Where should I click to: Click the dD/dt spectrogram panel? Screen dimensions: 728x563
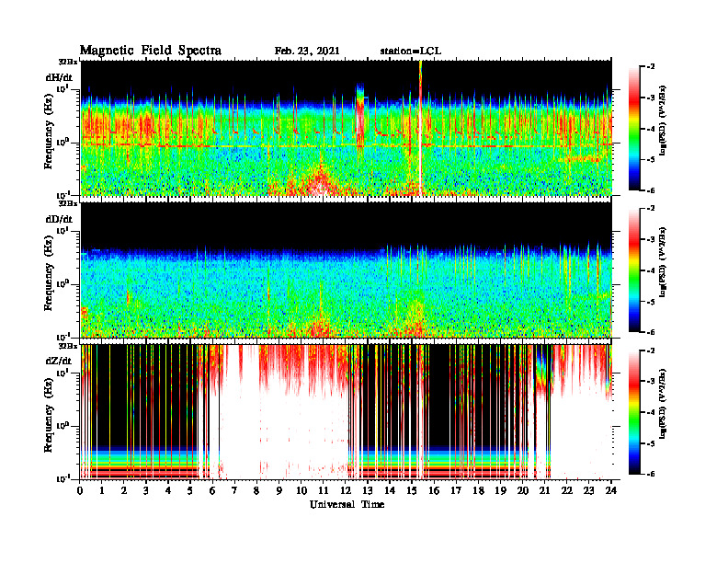point(347,270)
